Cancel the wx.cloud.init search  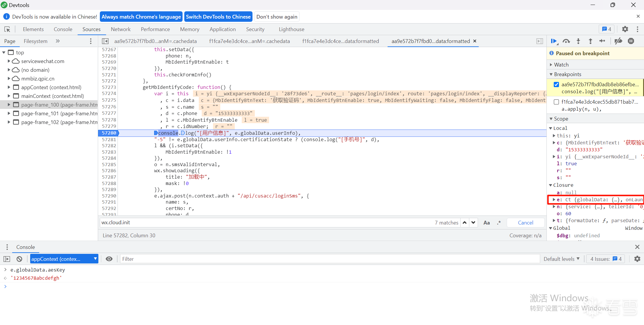click(x=525, y=223)
